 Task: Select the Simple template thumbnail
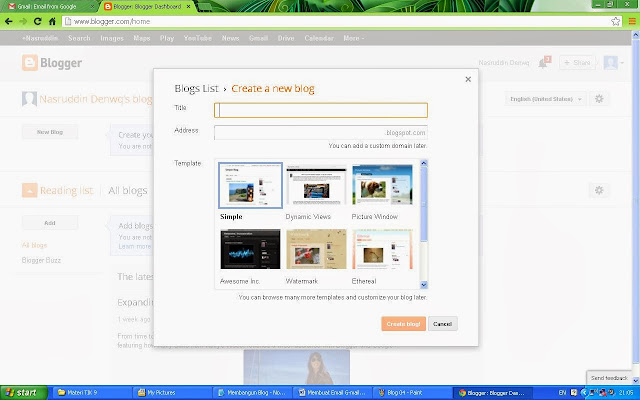point(250,185)
